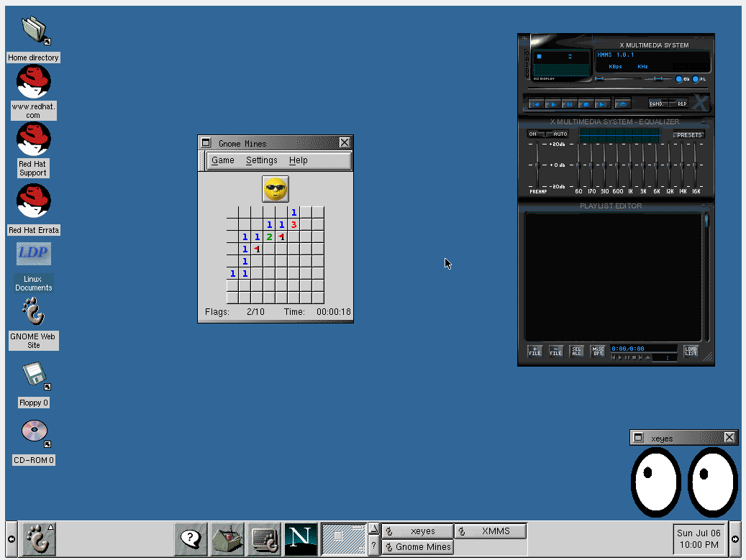Open the Floppy 0 desktop icon
746x560 pixels.
click(33, 377)
